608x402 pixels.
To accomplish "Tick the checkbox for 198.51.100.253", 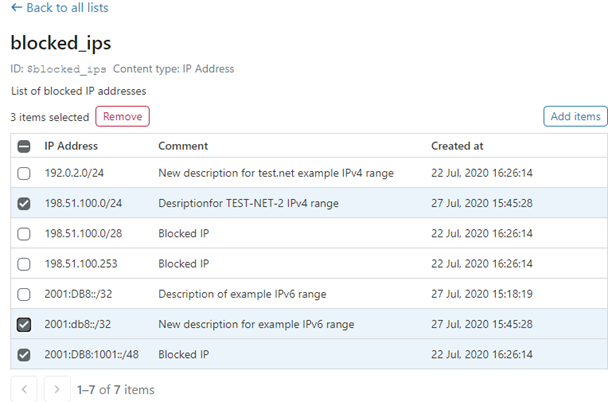I will point(25,264).
